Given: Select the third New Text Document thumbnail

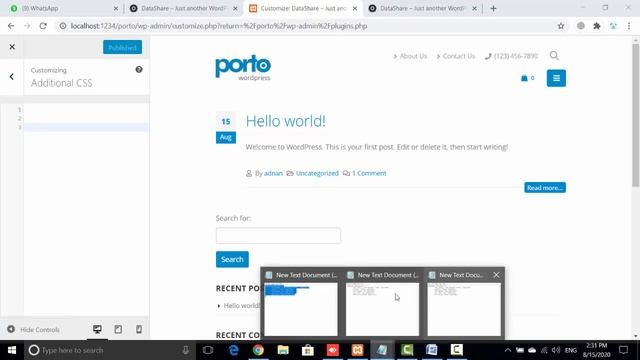Looking at the screenshot, I should 464,309.
